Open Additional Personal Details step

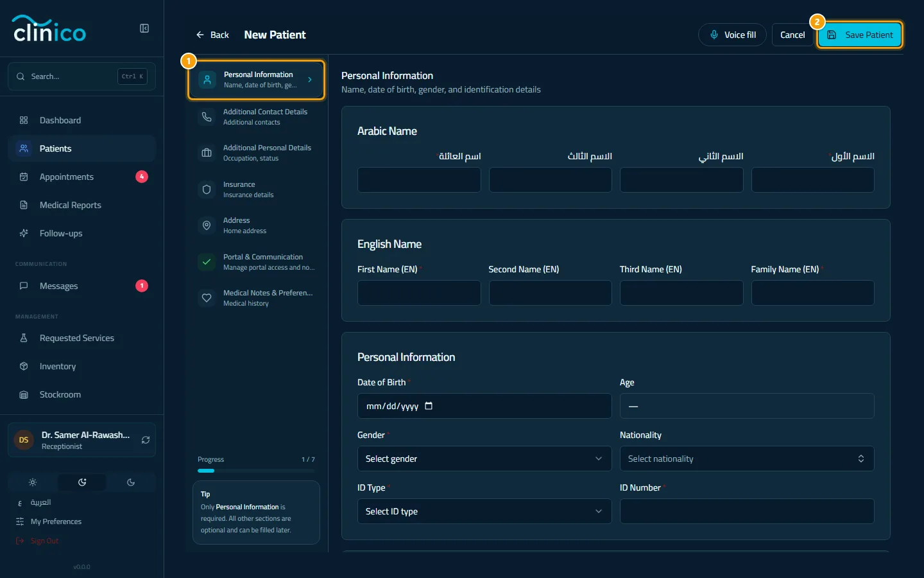(x=256, y=153)
